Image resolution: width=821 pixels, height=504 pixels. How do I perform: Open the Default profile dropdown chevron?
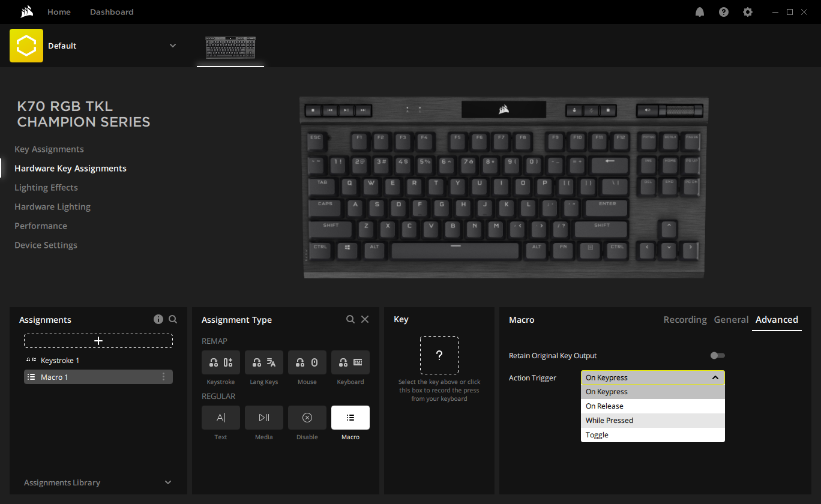coord(173,46)
